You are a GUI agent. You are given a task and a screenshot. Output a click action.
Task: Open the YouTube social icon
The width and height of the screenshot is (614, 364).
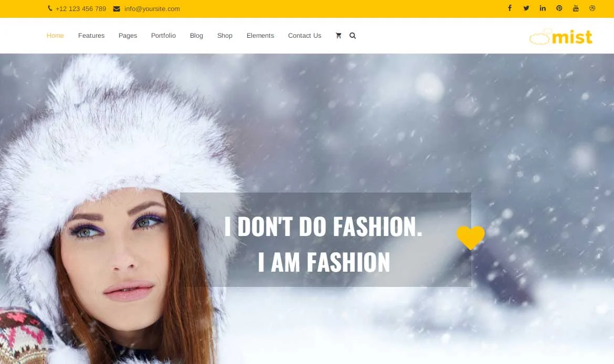[x=576, y=8]
